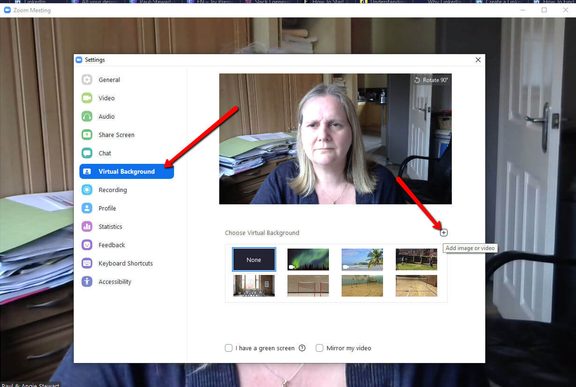
Task: Toggle the Mirror my video checkbox
Action: coord(319,348)
